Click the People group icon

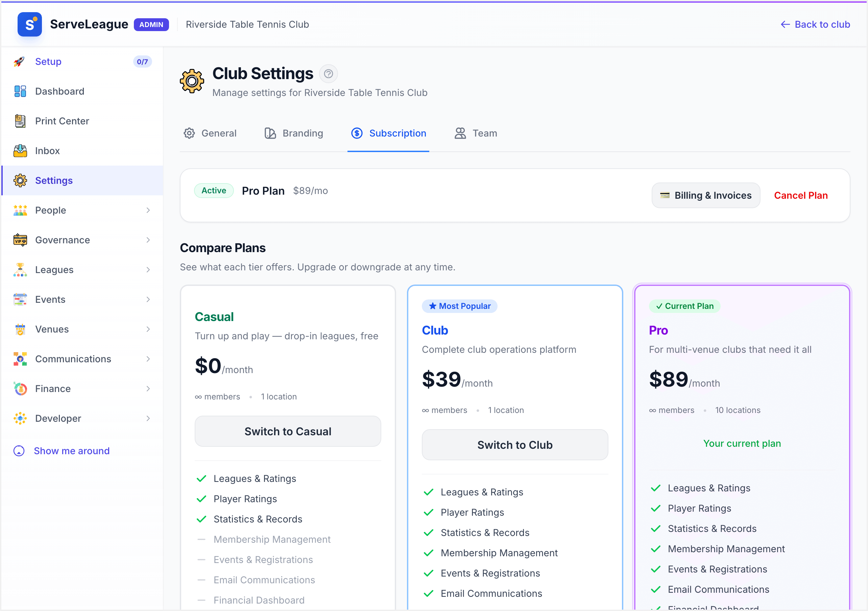tap(20, 210)
